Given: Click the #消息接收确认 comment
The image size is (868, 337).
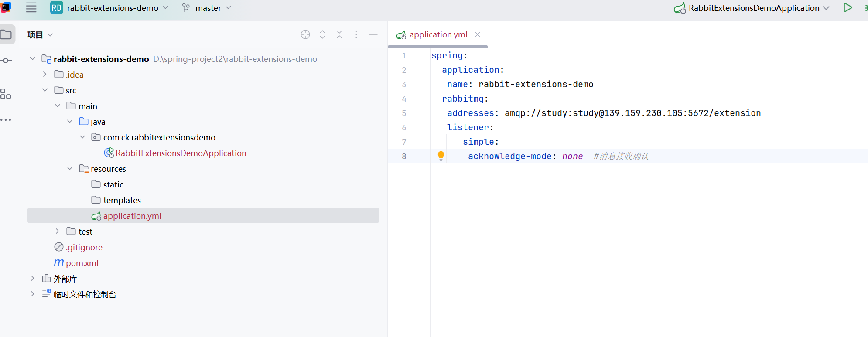Looking at the screenshot, I should (621, 157).
